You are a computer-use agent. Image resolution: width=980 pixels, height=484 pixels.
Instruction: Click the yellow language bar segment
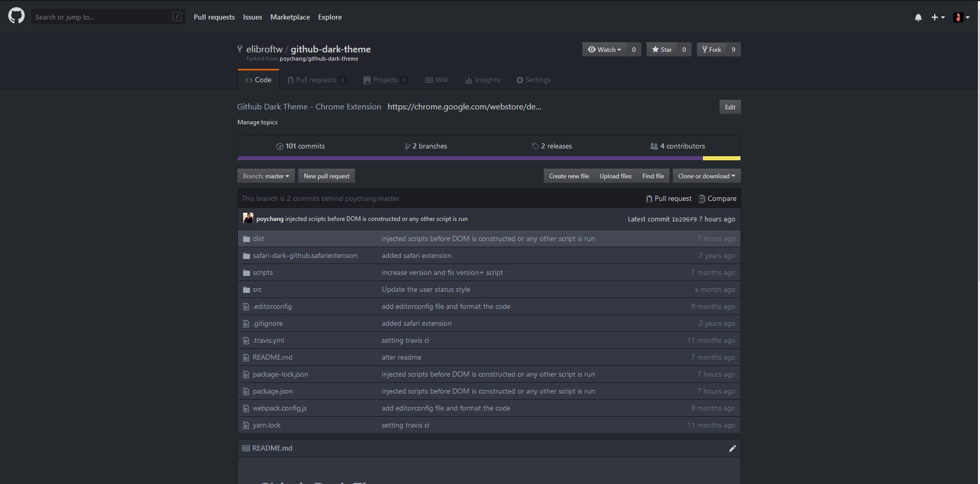coord(722,158)
